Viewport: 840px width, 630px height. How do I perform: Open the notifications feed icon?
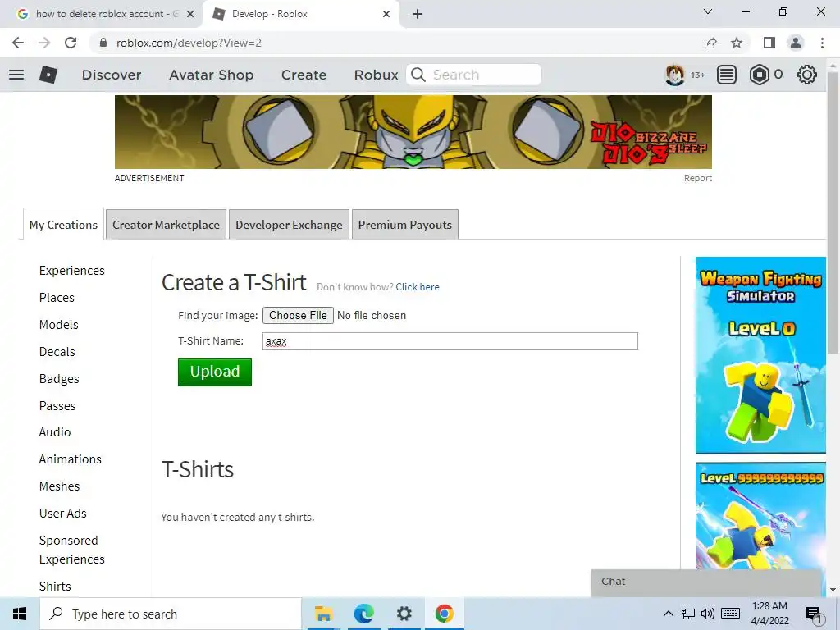click(x=727, y=75)
